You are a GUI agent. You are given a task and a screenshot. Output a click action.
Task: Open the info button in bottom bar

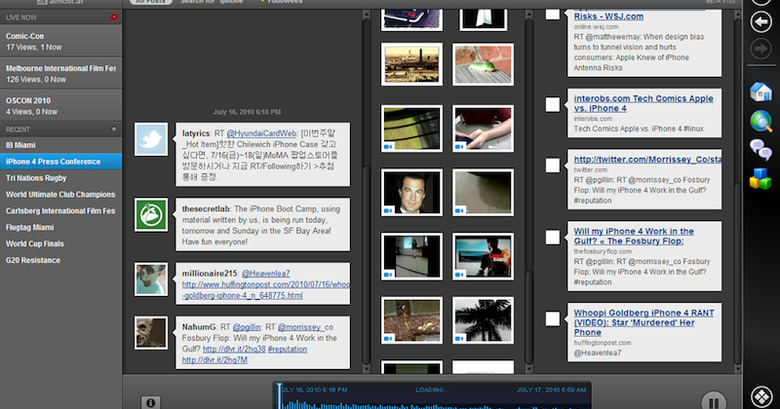click(x=151, y=402)
